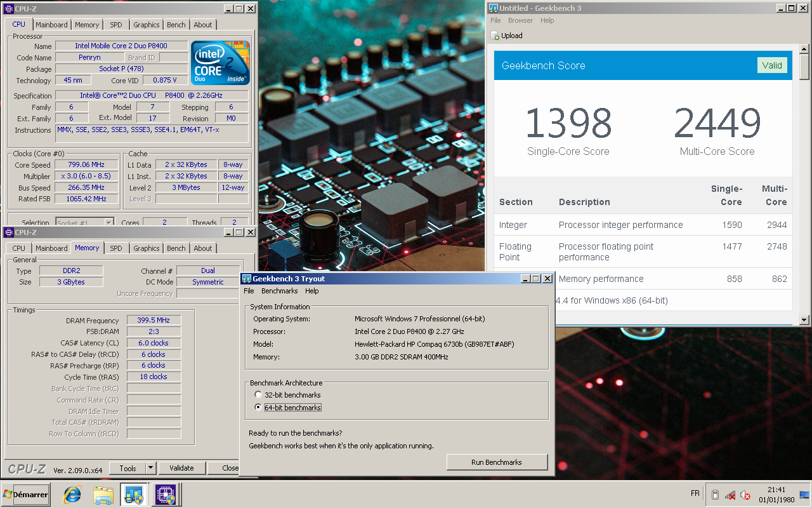Image resolution: width=812 pixels, height=508 pixels.
Task: Open Mainboard tab in lower CPU-Z
Action: pos(51,248)
